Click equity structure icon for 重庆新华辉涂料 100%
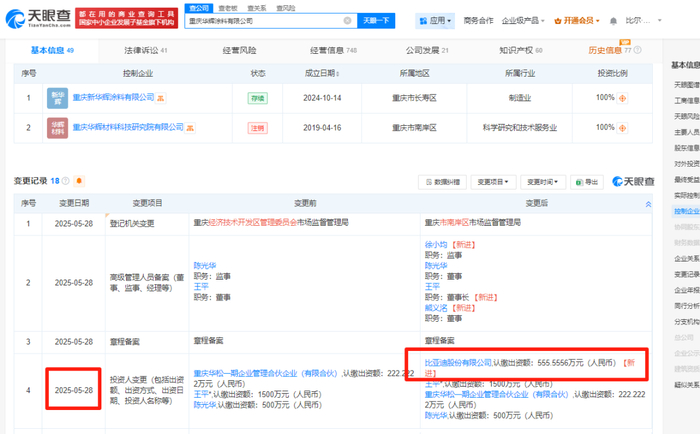Image resolution: width=700 pixels, height=434 pixels. point(622,98)
